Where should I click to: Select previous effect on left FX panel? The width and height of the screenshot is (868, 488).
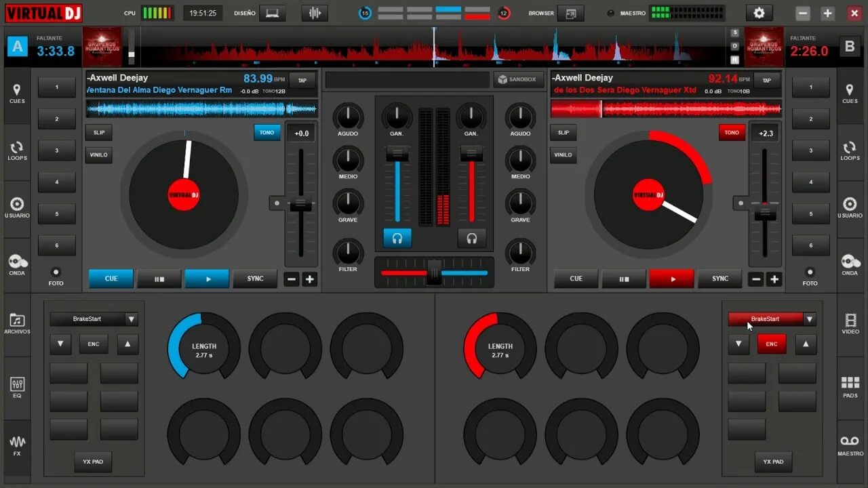(x=60, y=344)
